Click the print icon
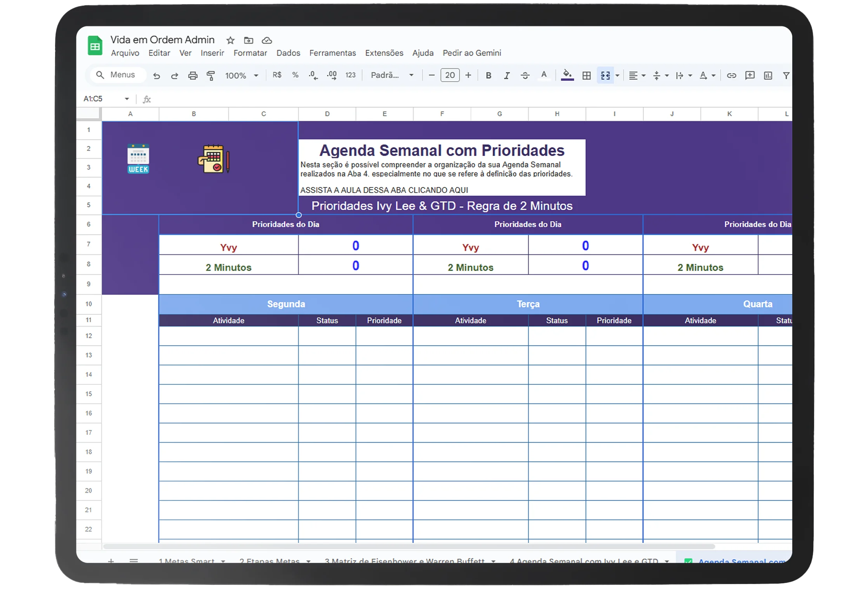Viewport: 868px width, 589px height. 193,76
